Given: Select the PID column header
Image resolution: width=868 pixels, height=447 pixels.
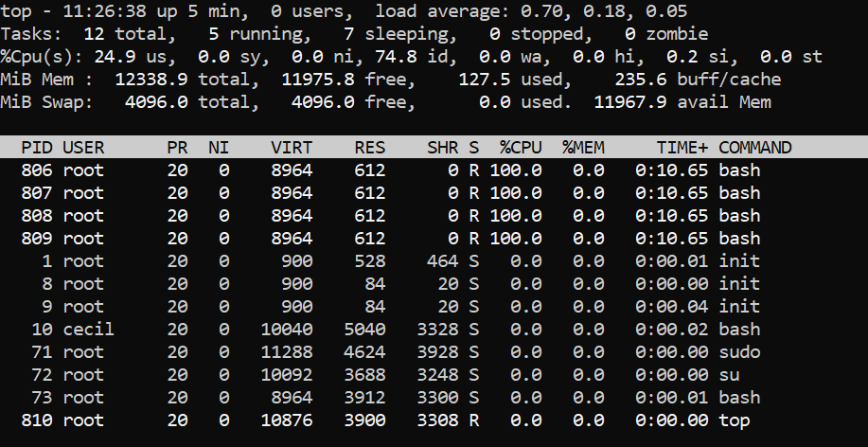Looking at the screenshot, I should coord(37,148).
